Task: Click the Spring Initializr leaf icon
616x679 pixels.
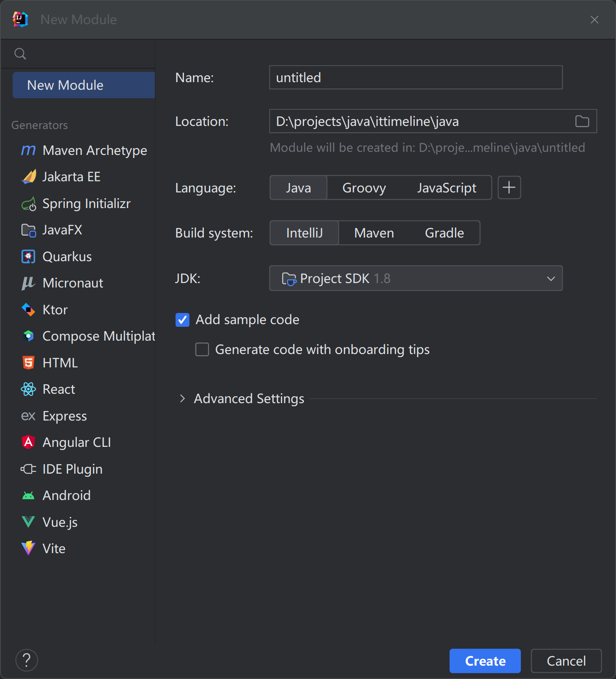Action: [x=29, y=204]
